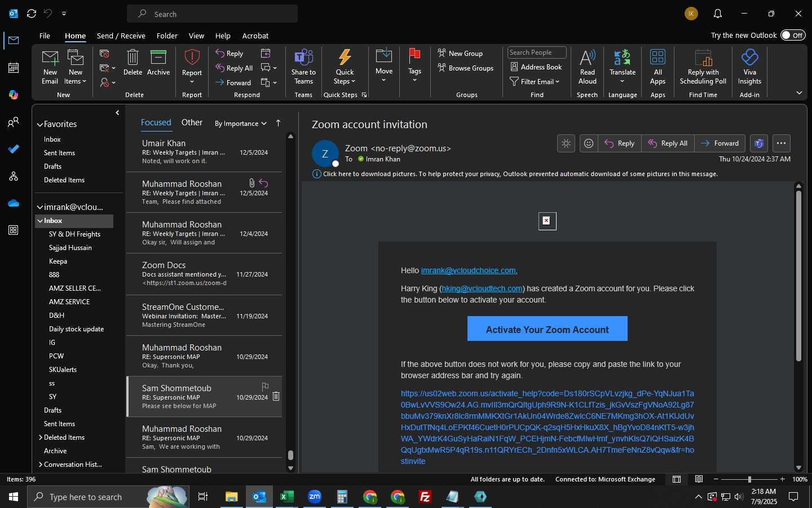
Task: Click the Teams icon in the message header
Action: click(759, 143)
